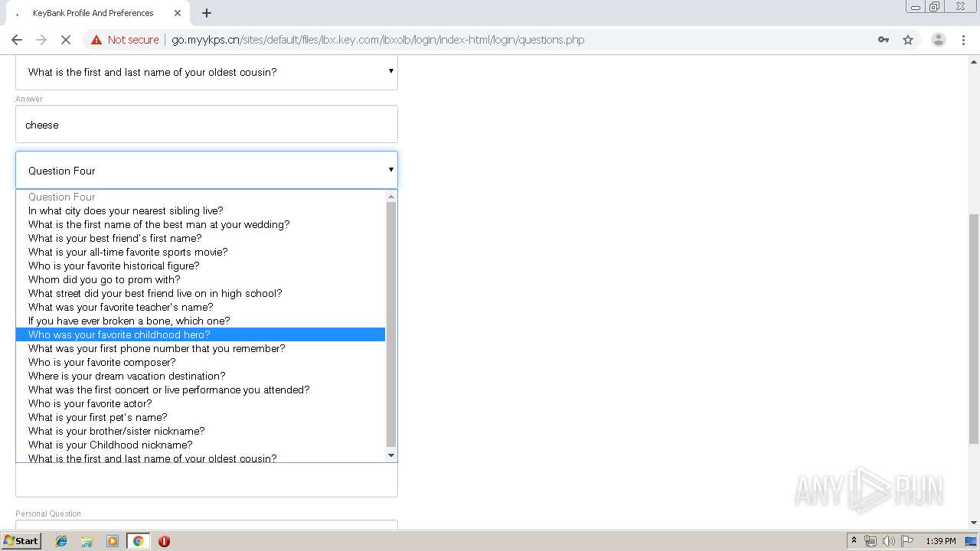Open the Chrome profile avatar

click(938, 40)
